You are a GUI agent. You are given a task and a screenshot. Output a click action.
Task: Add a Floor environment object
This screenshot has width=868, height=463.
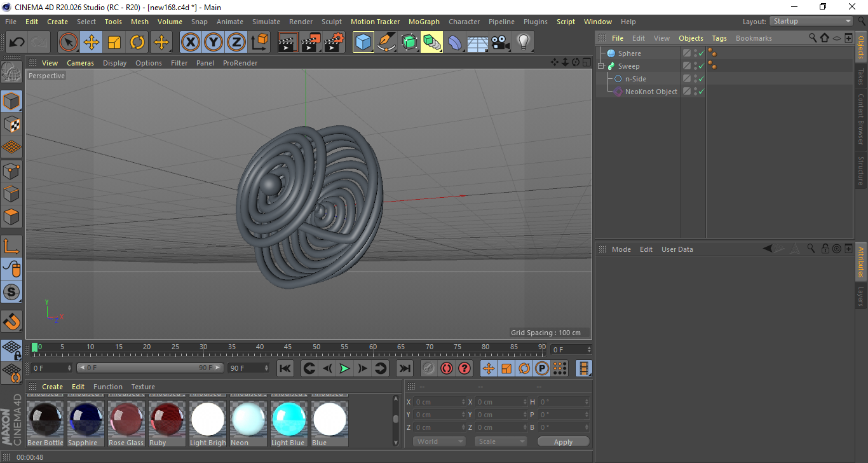tap(478, 43)
